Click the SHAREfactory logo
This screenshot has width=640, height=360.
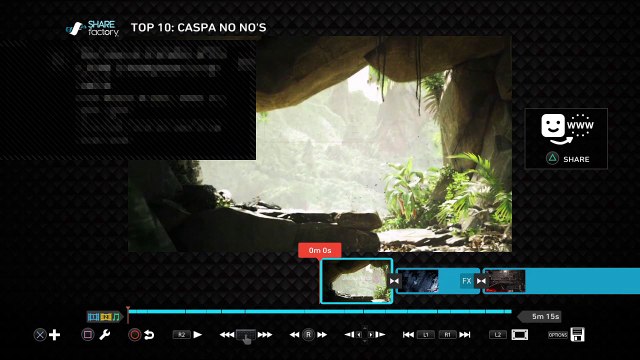coord(93,29)
